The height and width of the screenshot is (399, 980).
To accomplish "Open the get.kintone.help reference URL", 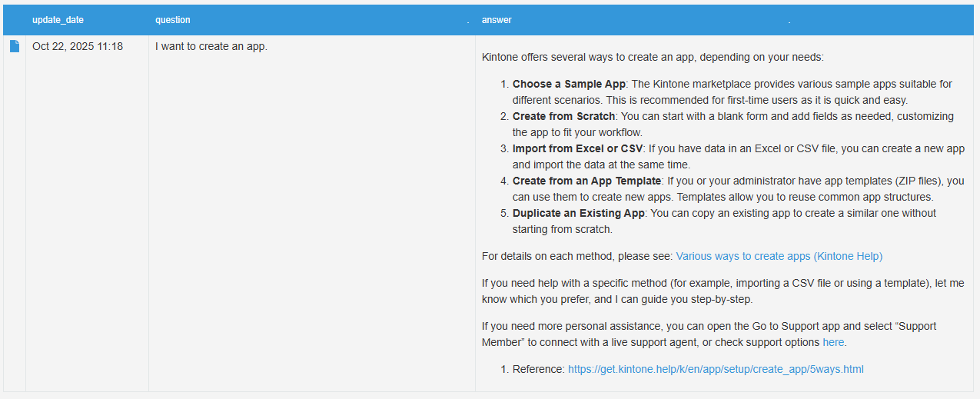I will 716,369.
